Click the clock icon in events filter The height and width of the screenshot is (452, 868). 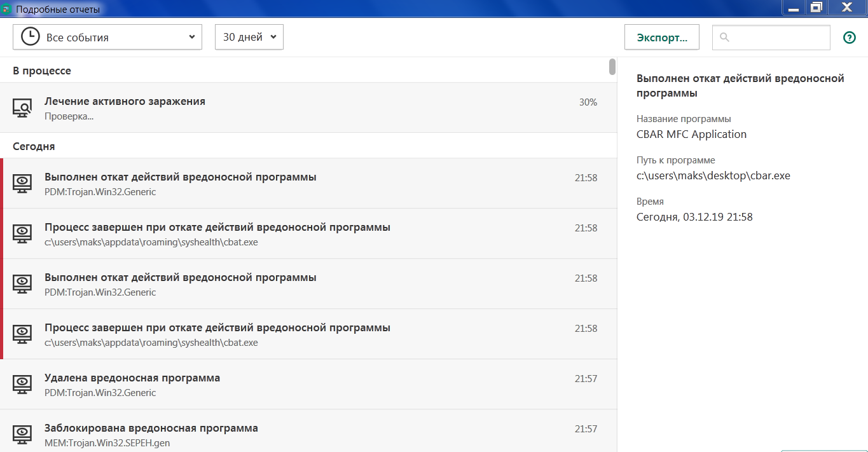(30, 37)
